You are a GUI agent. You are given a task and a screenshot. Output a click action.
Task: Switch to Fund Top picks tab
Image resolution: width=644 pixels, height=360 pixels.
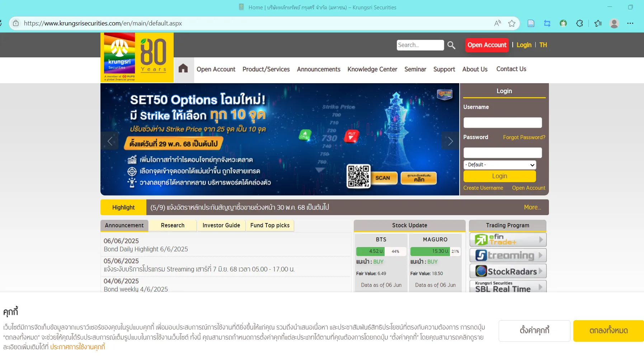tap(270, 226)
